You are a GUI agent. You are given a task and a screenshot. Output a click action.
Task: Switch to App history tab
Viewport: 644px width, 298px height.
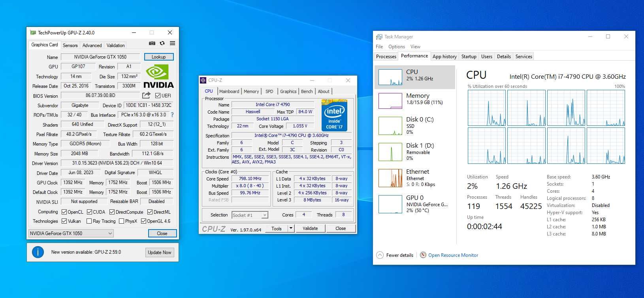(x=444, y=56)
